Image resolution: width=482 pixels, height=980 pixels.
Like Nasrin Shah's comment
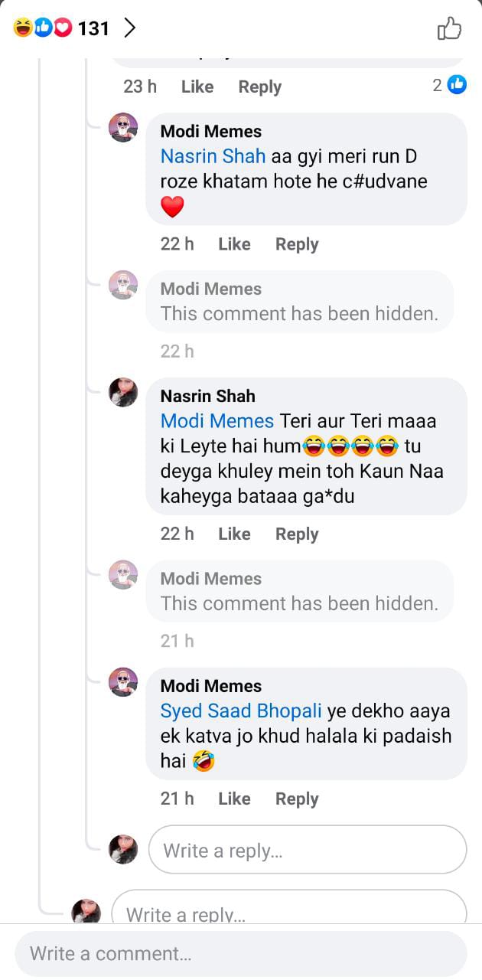click(234, 534)
